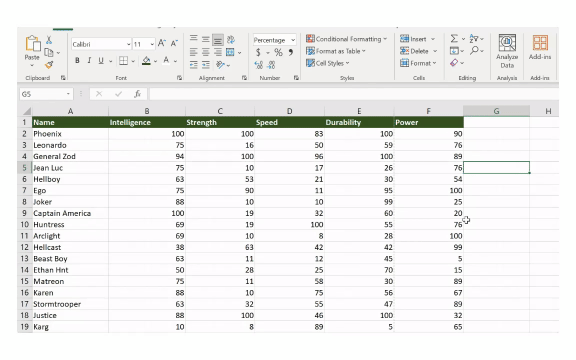Open the Calibri font name dropdown
The height and width of the screenshot is (360, 576).
pyautogui.click(x=129, y=44)
